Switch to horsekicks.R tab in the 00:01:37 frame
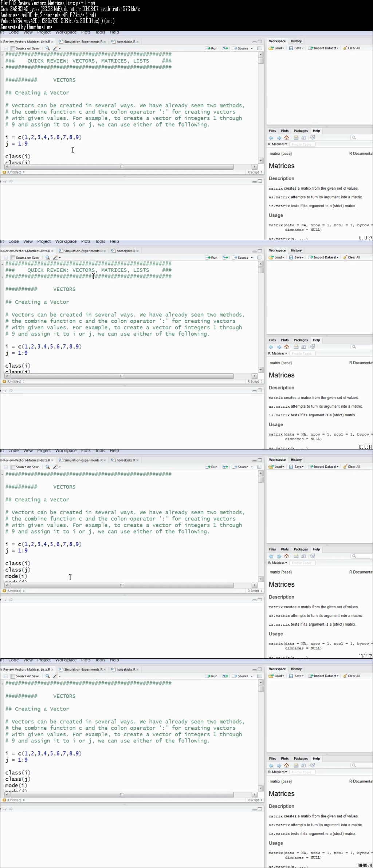The height and width of the screenshot is (868, 373). coord(125,42)
